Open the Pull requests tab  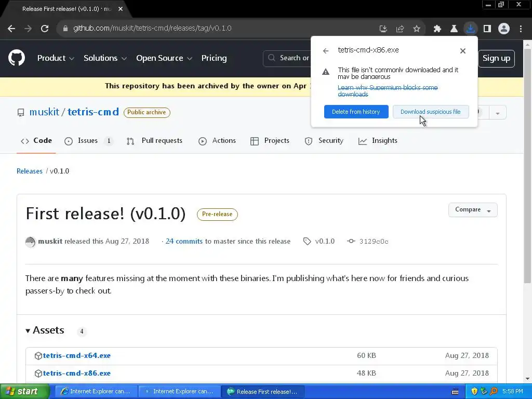(154, 141)
